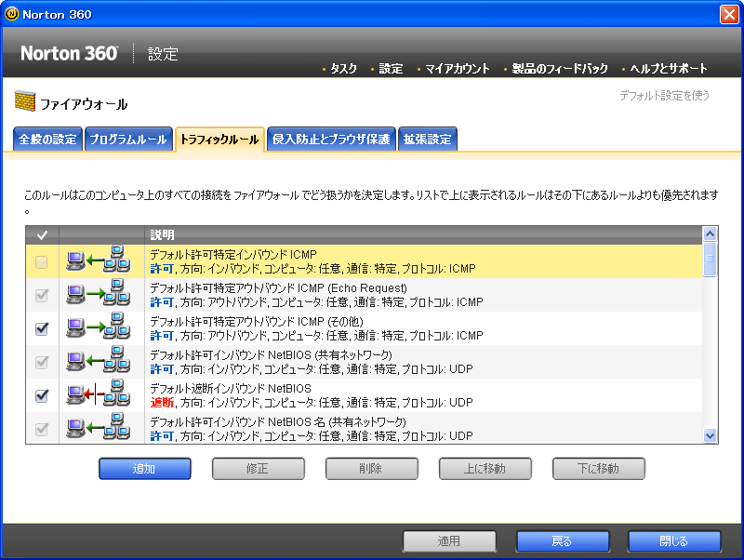The height and width of the screenshot is (560, 744).
Task: Click the 追加 button
Action: pos(145,469)
